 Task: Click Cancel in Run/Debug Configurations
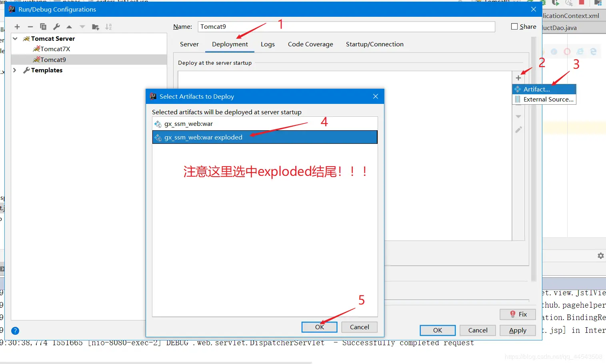478,330
